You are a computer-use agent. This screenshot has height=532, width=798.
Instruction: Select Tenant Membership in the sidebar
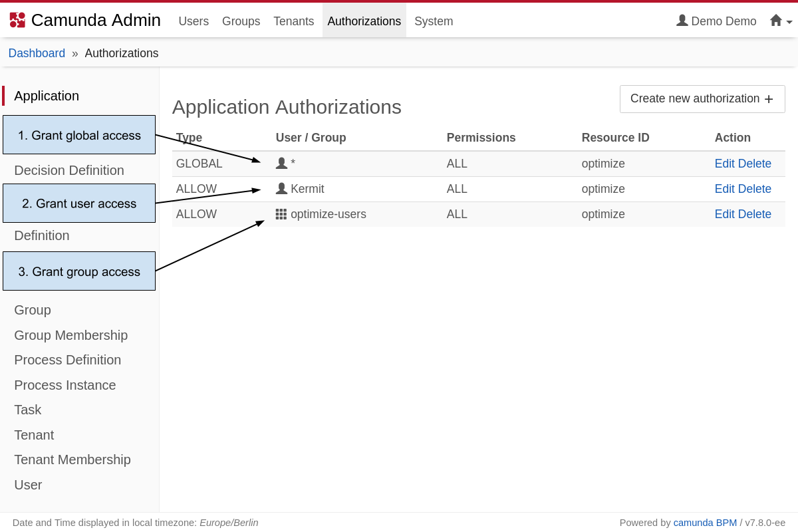click(72, 460)
